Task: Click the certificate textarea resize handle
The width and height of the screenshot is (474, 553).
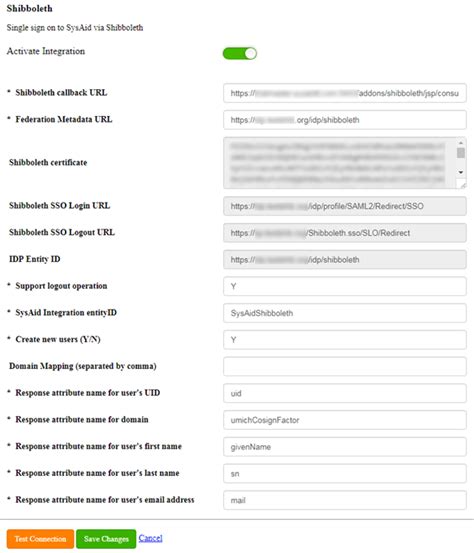Action: tap(461, 184)
